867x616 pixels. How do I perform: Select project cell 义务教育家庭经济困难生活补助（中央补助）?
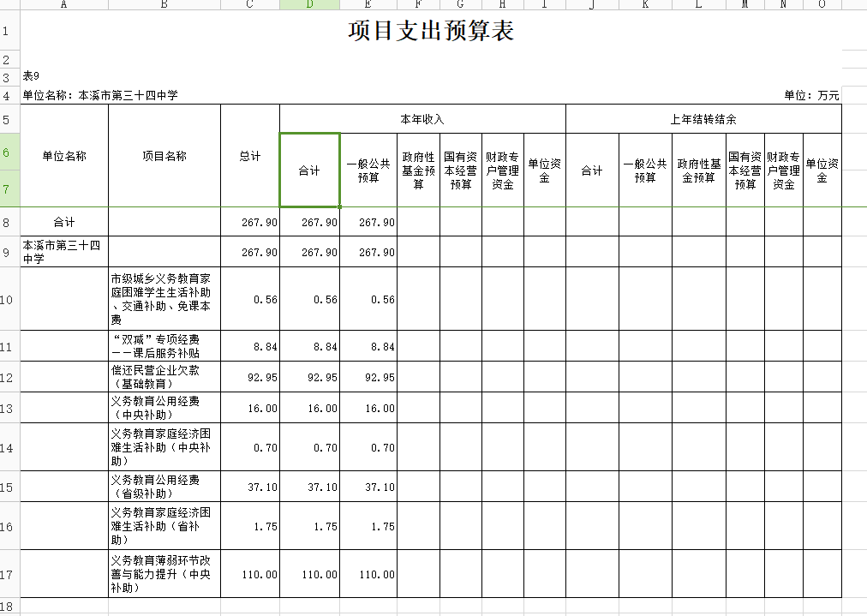(x=164, y=447)
